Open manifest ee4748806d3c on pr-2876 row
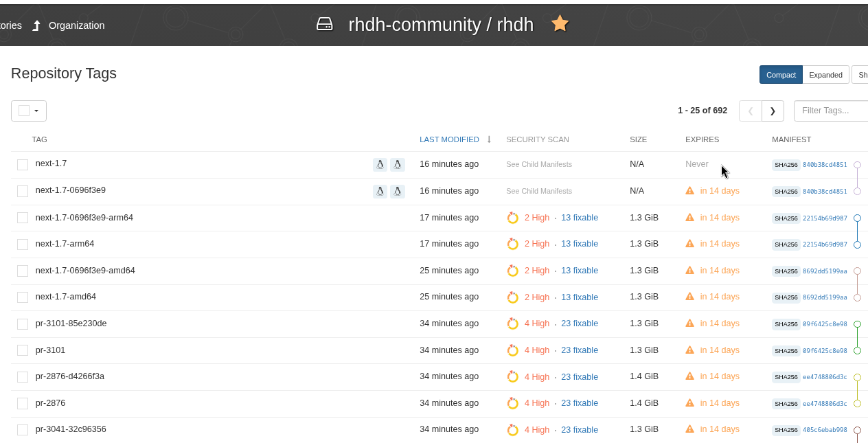The image size is (868, 443). (x=825, y=404)
